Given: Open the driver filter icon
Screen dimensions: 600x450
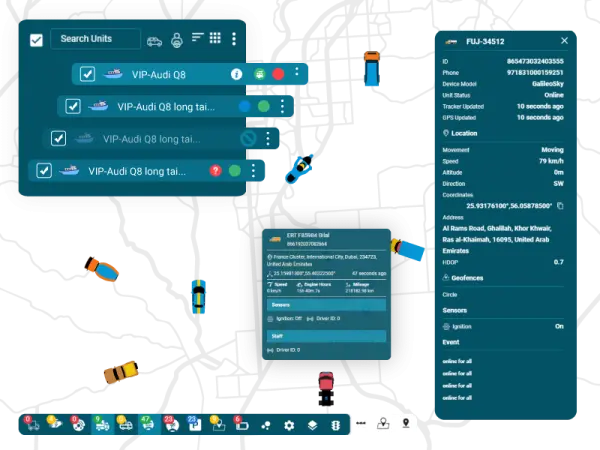Looking at the screenshot, I should coord(176,40).
